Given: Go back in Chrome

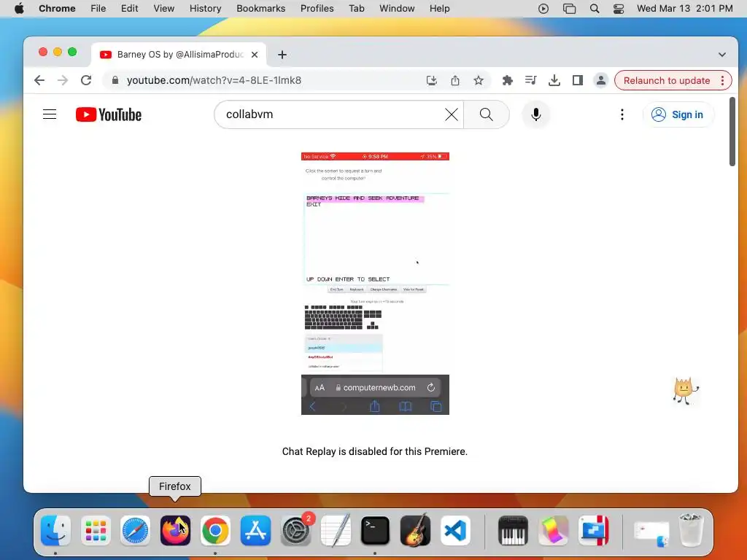Looking at the screenshot, I should coord(39,80).
